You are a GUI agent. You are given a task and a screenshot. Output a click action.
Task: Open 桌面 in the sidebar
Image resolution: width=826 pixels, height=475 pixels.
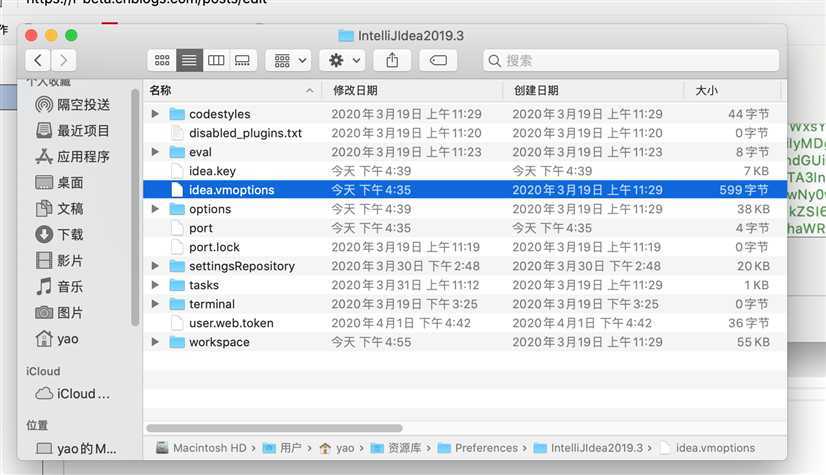tap(60, 182)
